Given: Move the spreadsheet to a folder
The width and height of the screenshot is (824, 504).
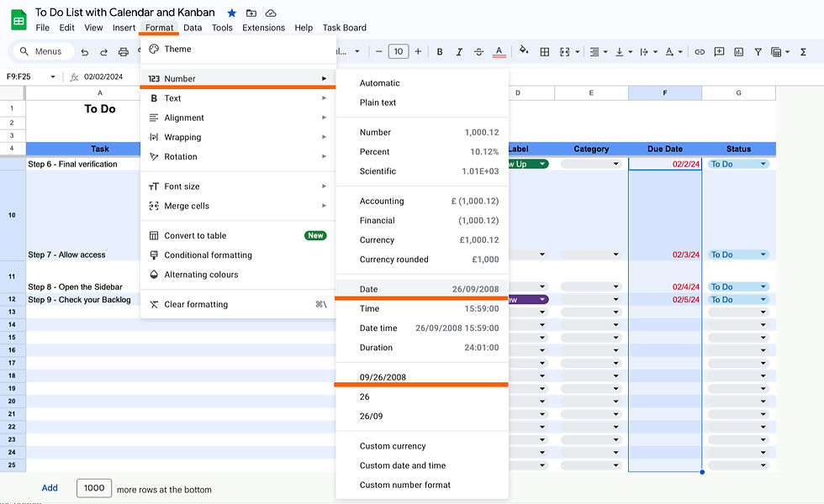Looking at the screenshot, I should [251, 13].
